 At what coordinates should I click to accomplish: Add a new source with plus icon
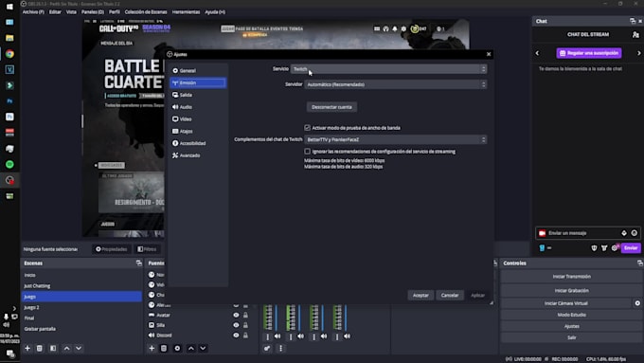(152, 348)
